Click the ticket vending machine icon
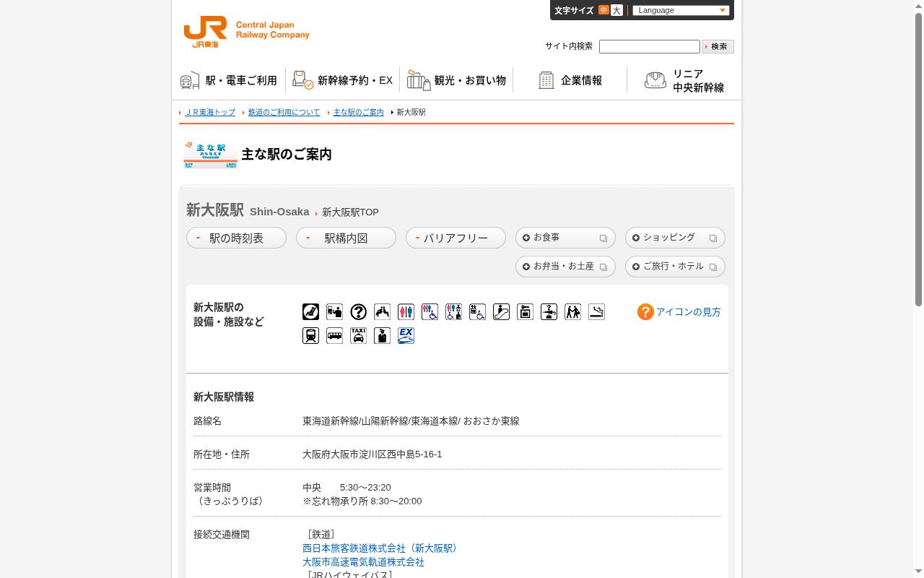Screen dimensions: 924x578 click(334, 311)
